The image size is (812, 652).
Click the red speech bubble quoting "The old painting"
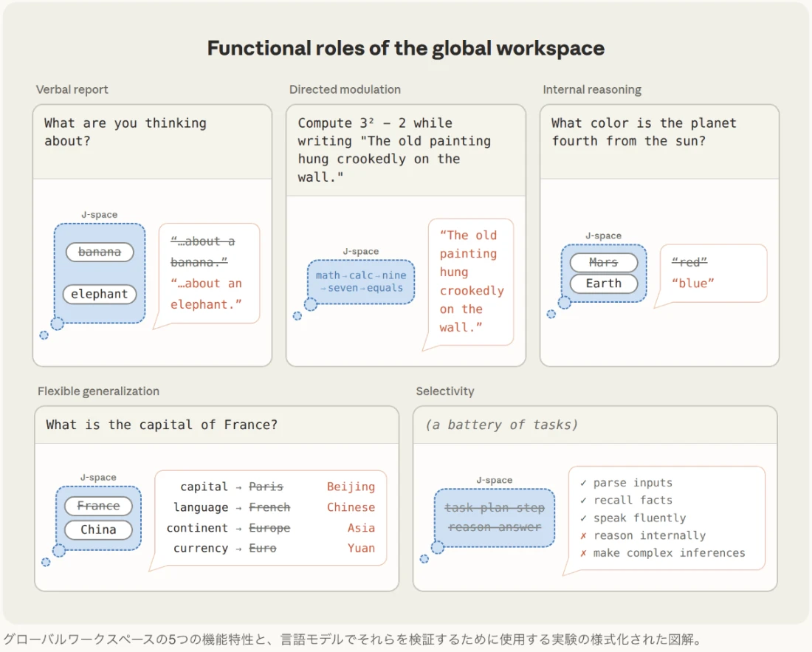[x=471, y=281]
